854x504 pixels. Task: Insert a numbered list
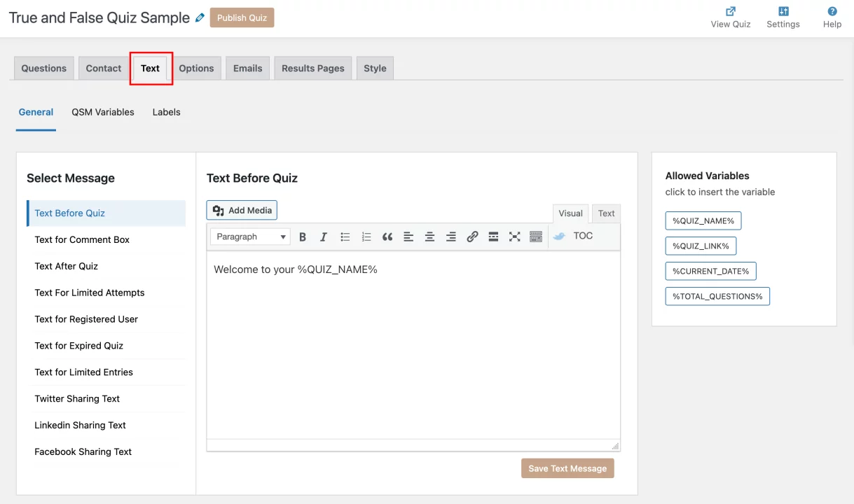pos(366,237)
